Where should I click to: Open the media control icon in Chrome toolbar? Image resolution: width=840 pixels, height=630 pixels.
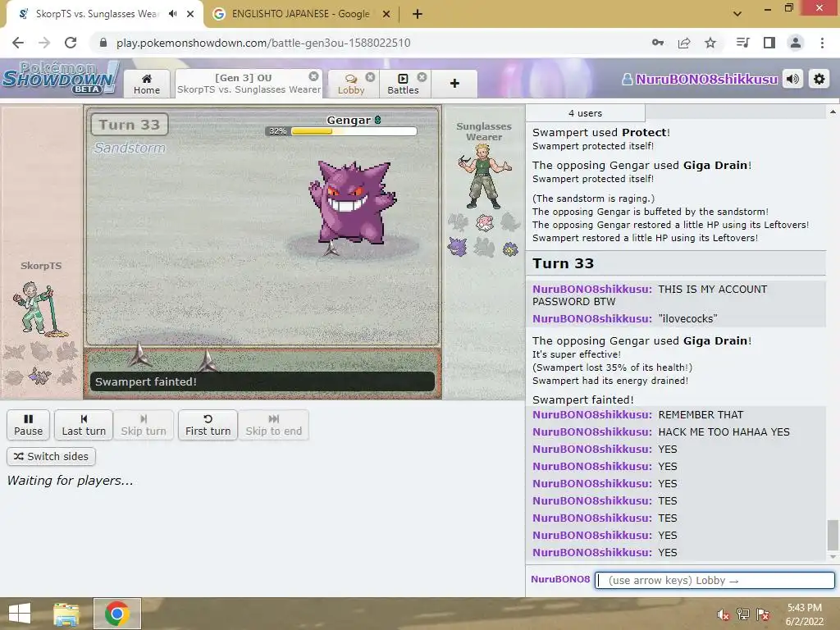(x=742, y=43)
